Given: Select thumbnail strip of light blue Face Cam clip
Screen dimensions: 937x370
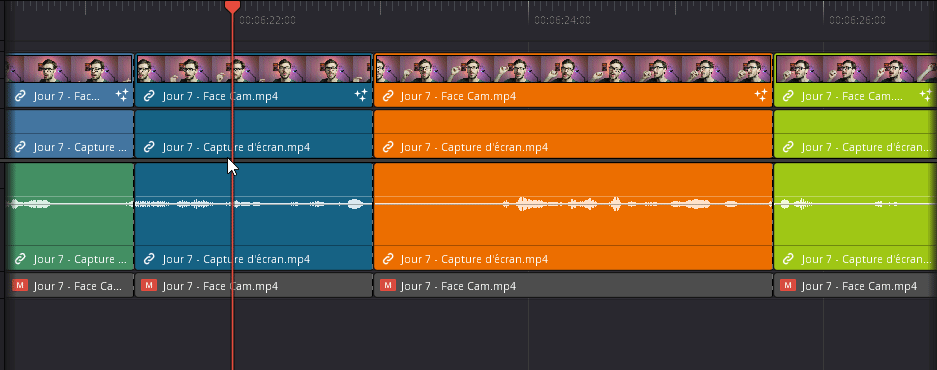Looking at the screenshot, I should click(69, 69).
